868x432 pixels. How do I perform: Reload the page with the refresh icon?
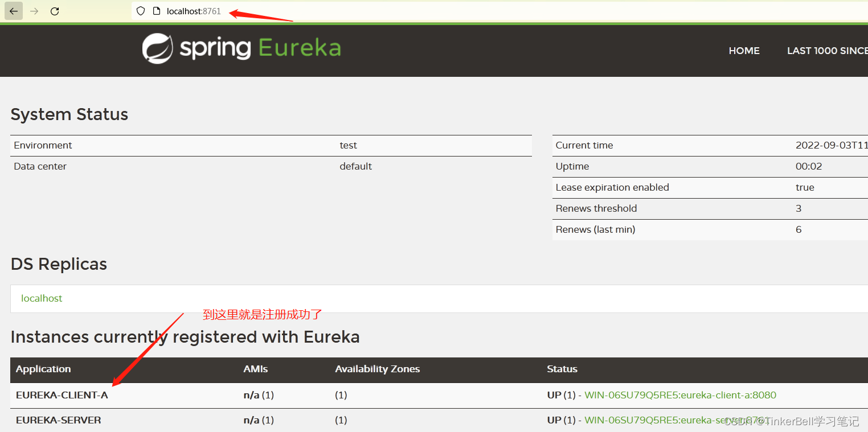click(55, 11)
